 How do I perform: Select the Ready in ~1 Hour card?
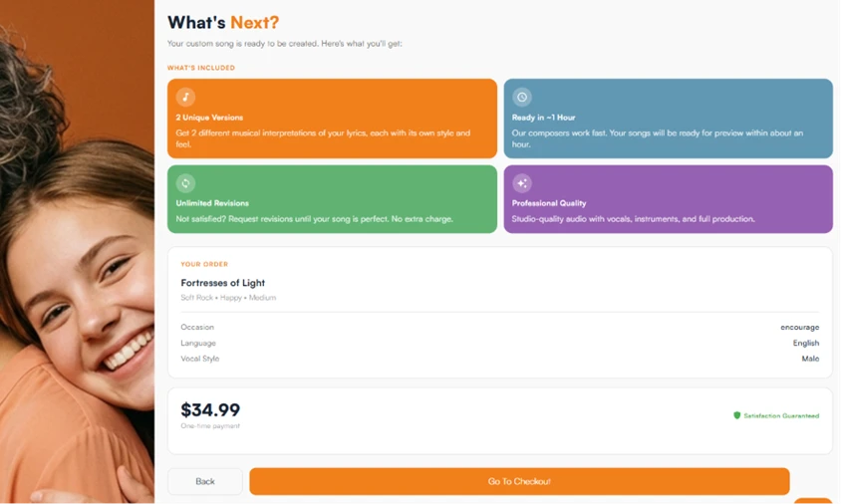tap(669, 119)
